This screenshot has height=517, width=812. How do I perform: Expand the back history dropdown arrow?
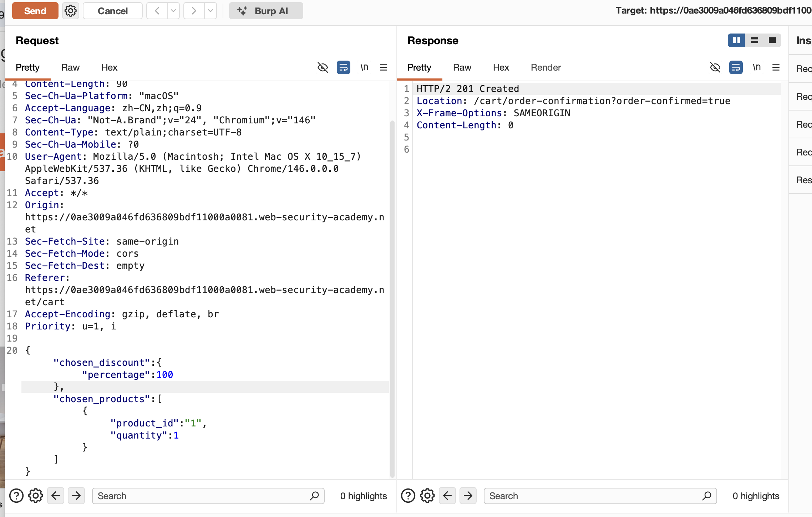pos(173,11)
